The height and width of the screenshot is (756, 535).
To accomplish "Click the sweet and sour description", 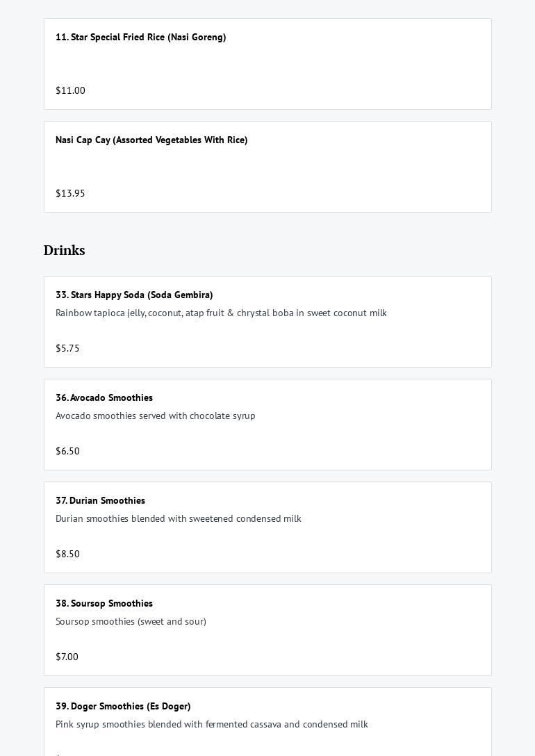I will (131, 621).
